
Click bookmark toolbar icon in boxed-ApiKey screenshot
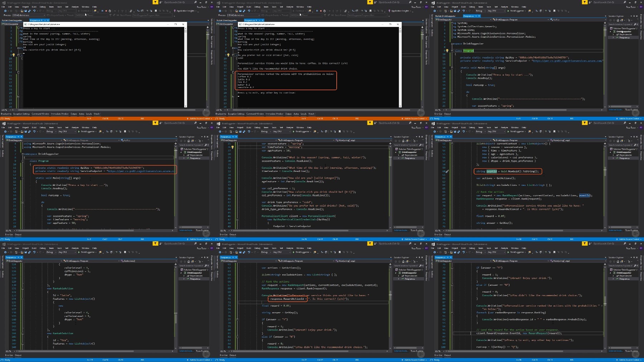click(125, 131)
